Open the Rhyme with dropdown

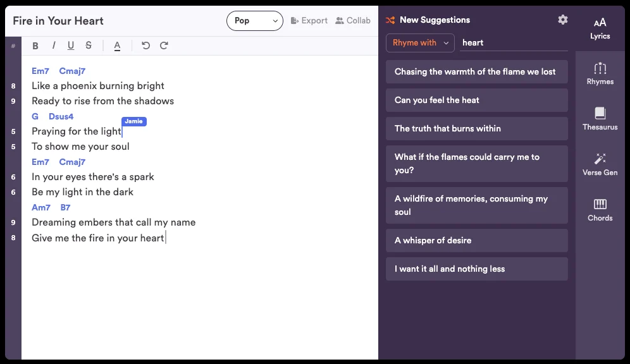point(420,42)
